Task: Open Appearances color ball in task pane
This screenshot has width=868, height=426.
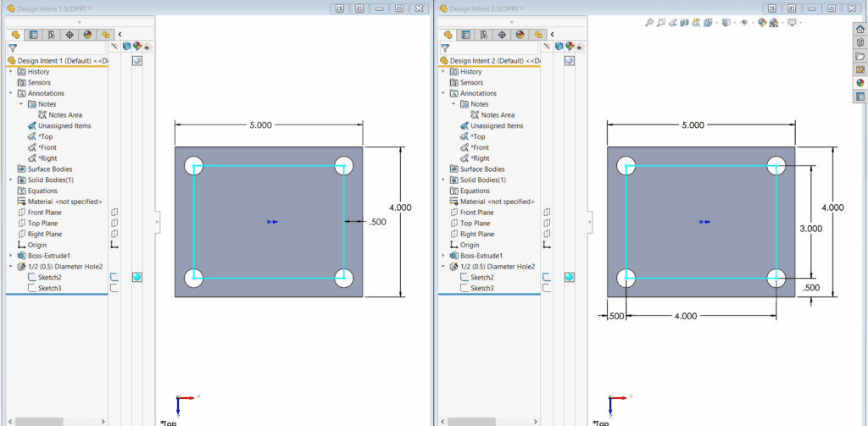Action: click(x=860, y=82)
